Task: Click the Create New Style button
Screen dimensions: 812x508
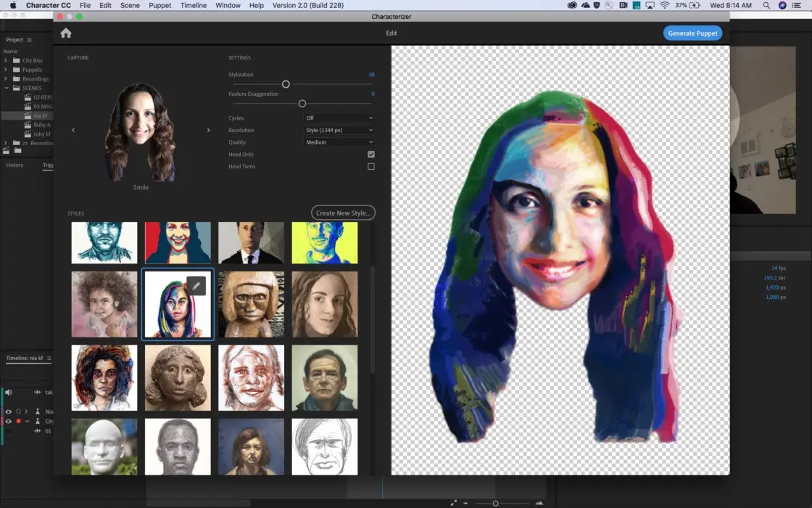Action: (344, 213)
